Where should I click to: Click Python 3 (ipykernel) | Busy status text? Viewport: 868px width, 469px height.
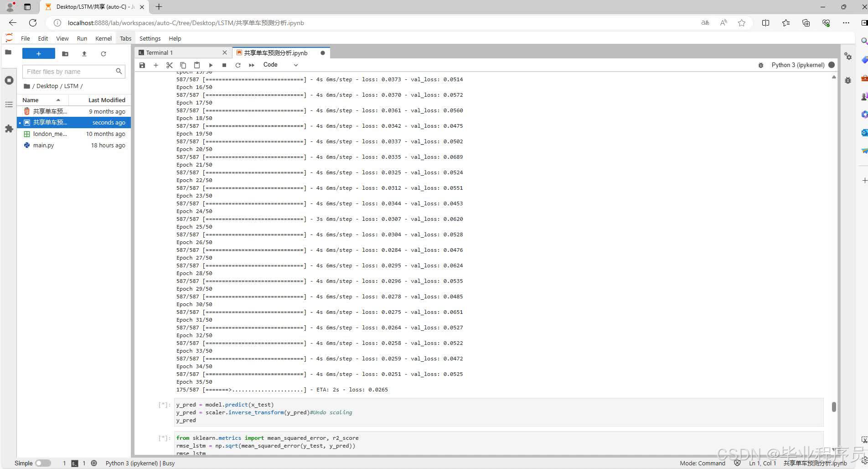pyautogui.click(x=140, y=463)
